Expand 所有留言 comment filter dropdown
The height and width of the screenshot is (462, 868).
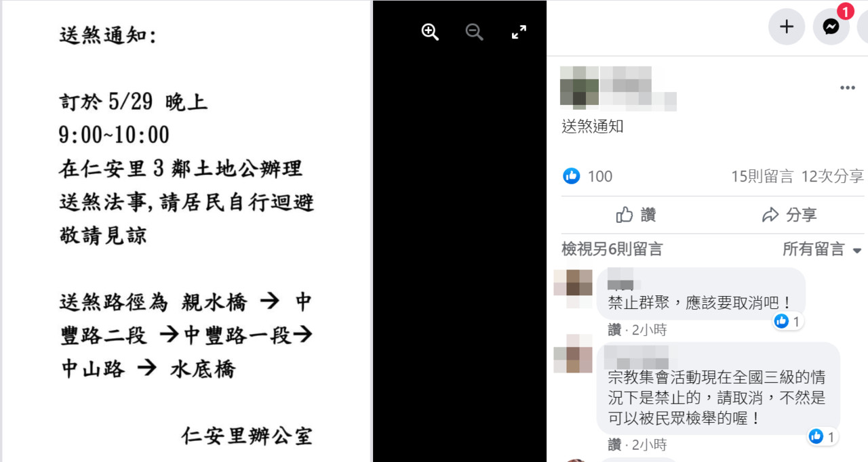pos(823,249)
